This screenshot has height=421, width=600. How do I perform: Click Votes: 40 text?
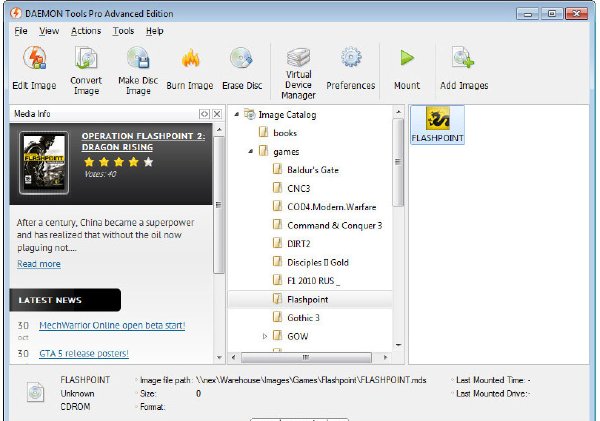[100, 174]
